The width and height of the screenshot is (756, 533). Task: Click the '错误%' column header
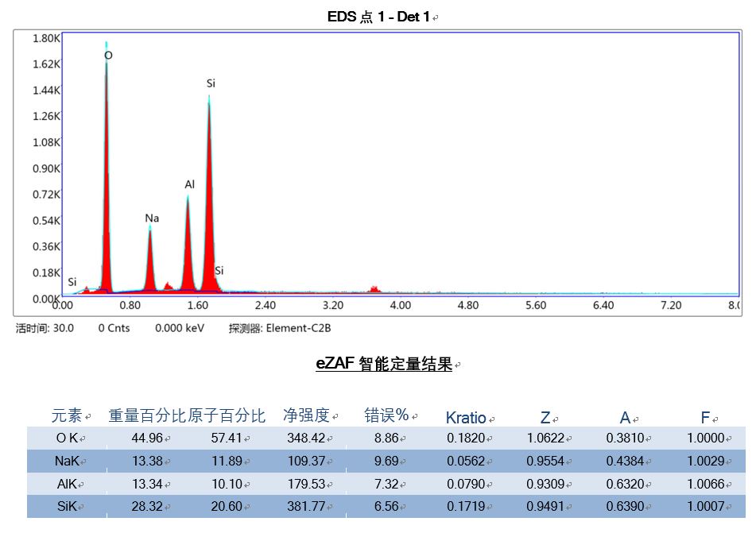pyautogui.click(x=386, y=415)
